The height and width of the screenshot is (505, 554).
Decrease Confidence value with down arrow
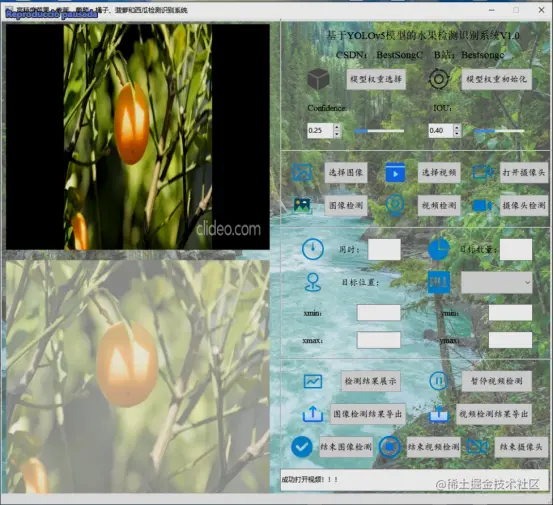(337, 134)
